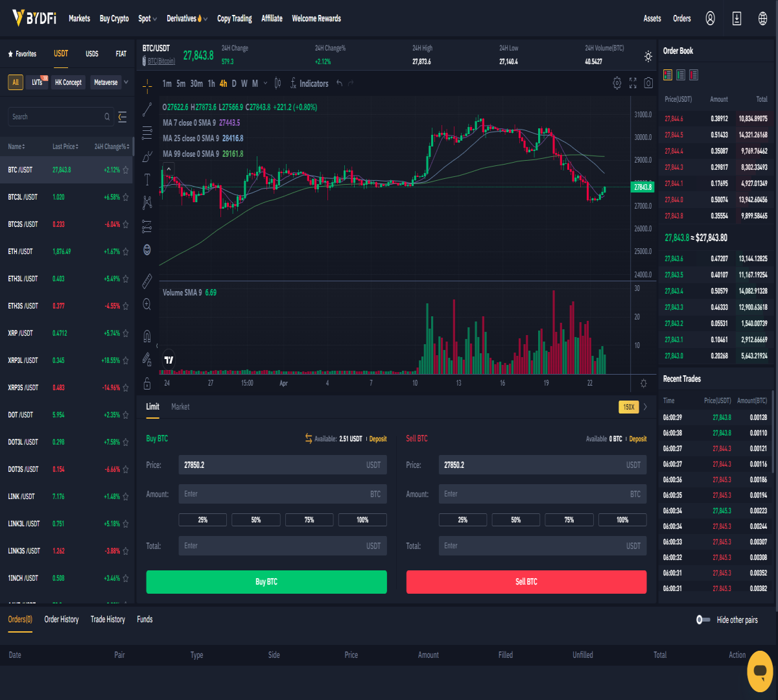This screenshot has height=700, width=778.
Task: Switch theme with the sun icon
Action: tap(648, 56)
